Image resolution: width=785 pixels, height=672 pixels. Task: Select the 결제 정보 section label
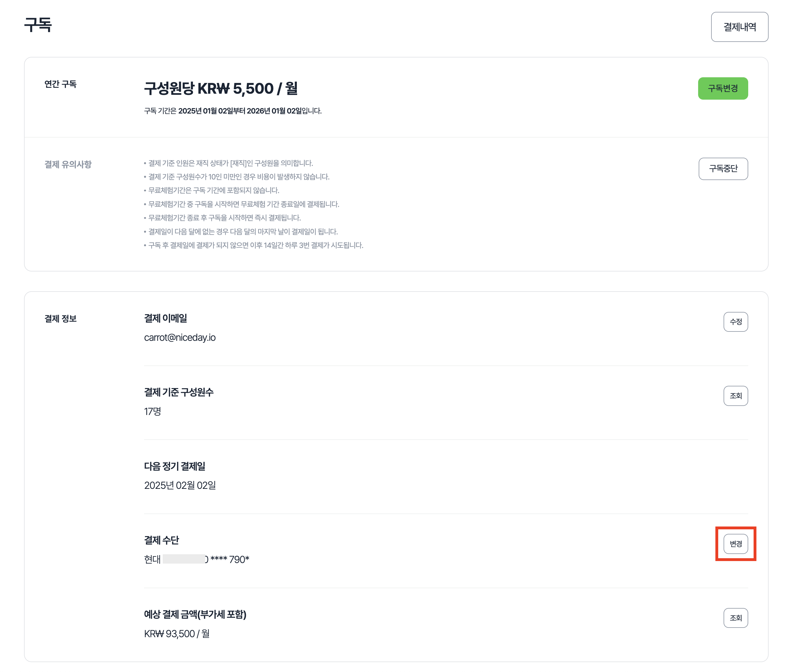60,319
